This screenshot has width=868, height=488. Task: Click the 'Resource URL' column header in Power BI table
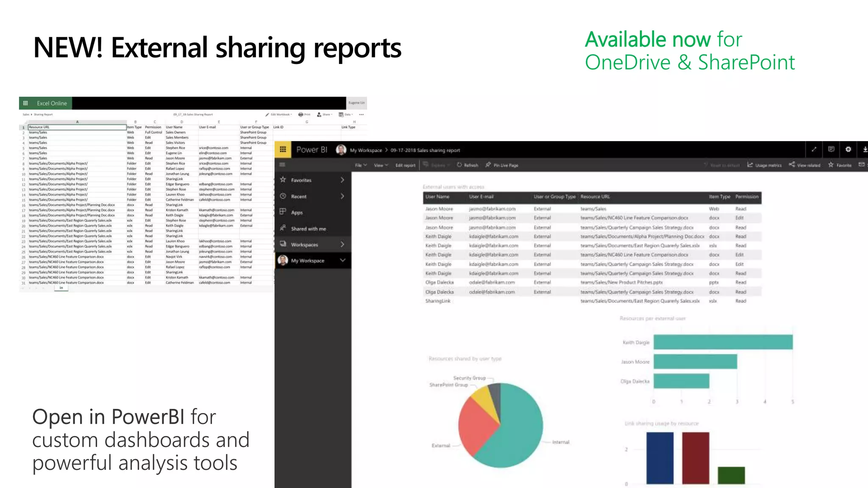[595, 197]
